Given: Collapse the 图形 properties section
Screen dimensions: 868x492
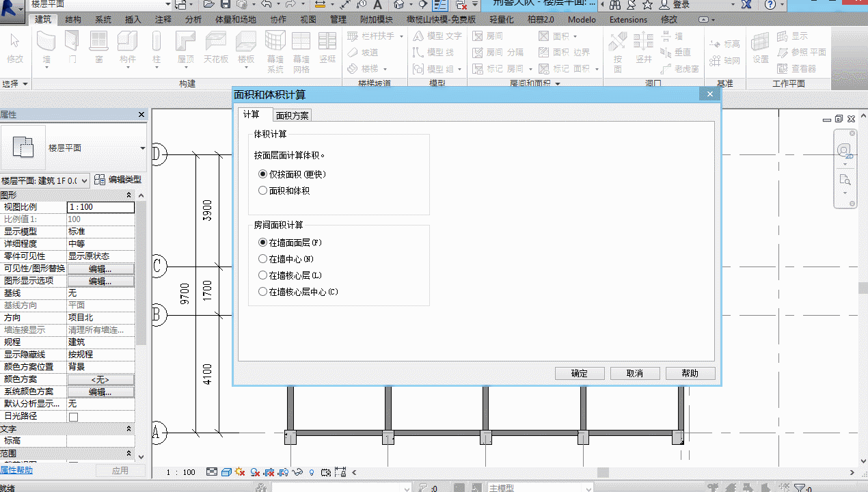Looking at the screenshot, I should point(129,195).
